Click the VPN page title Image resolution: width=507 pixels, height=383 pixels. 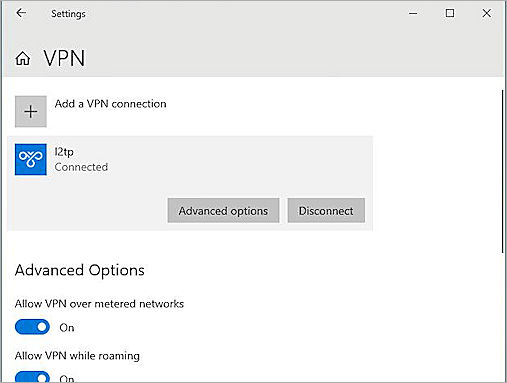pyautogui.click(x=64, y=58)
